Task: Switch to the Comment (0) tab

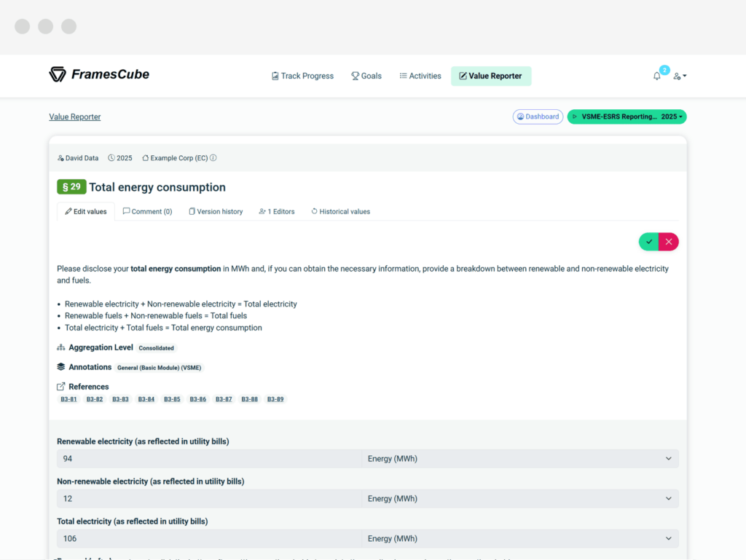Action: (x=147, y=211)
